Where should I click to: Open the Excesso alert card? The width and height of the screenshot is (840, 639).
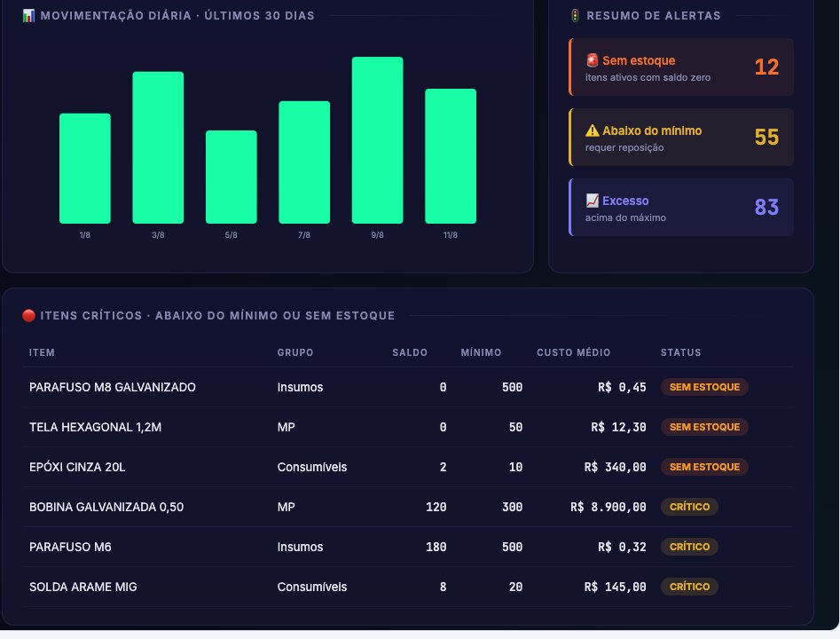681,208
